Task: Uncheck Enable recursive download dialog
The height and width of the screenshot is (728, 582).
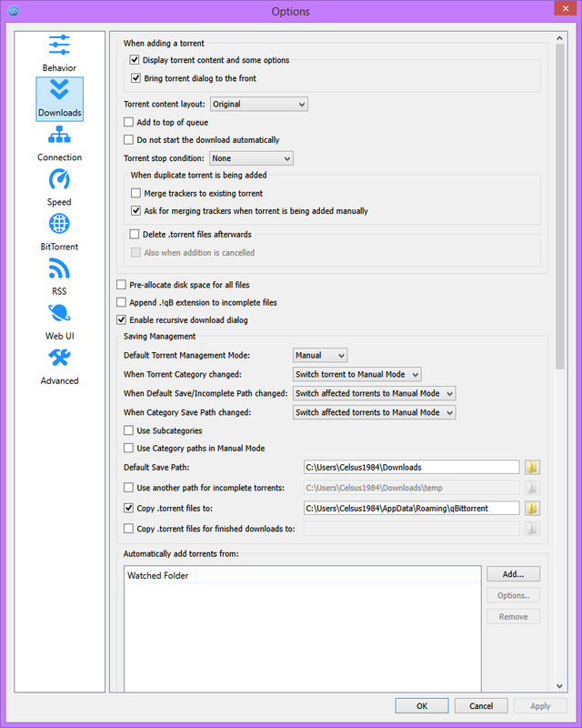Action: 121,320
